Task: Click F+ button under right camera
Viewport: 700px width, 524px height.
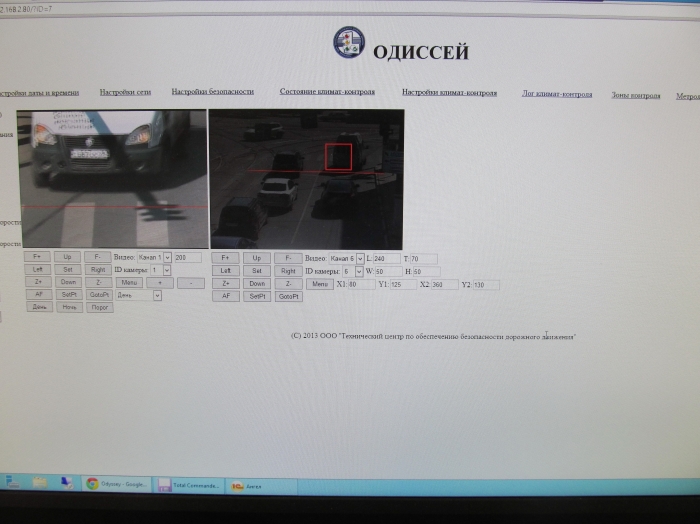Action: (x=225, y=258)
